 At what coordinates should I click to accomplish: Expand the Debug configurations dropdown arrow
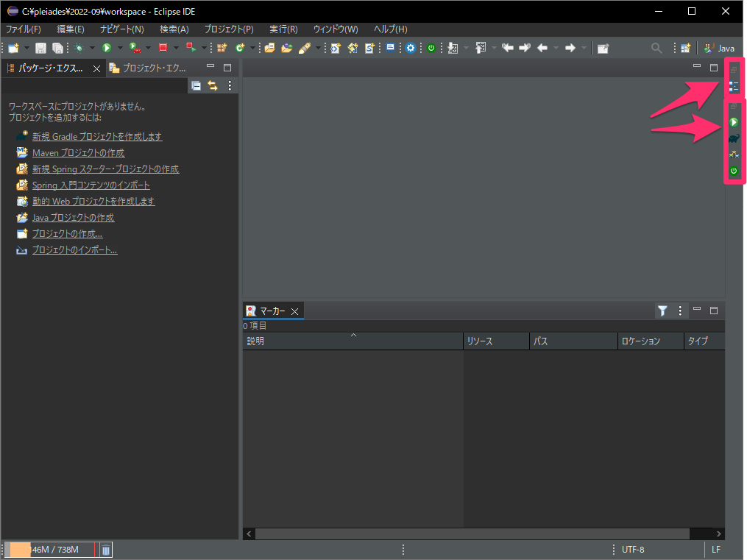93,48
